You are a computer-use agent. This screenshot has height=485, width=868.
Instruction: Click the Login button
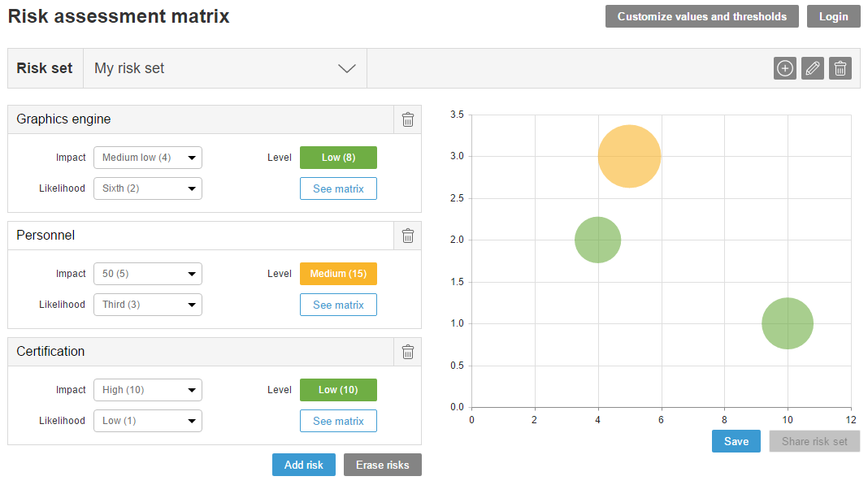point(833,15)
